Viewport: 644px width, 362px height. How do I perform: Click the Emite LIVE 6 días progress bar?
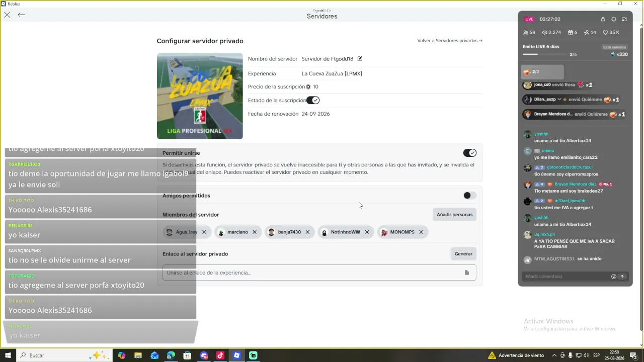[543, 54]
